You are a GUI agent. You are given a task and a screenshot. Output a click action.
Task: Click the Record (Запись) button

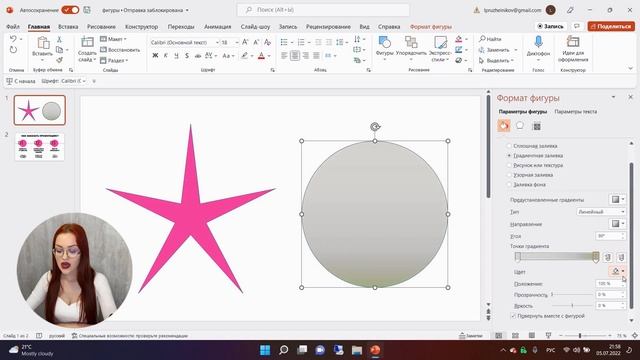[x=551, y=26]
